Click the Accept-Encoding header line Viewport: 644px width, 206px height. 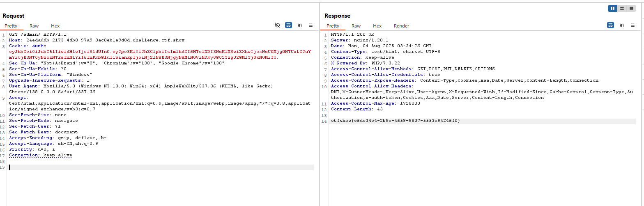click(57, 138)
